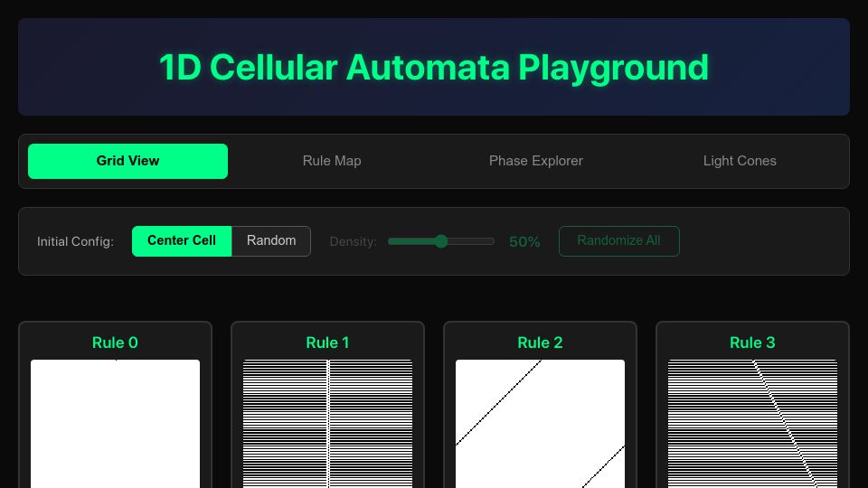Viewport: 868px width, 488px height.
Task: Click the 50% density value
Action: (524, 242)
